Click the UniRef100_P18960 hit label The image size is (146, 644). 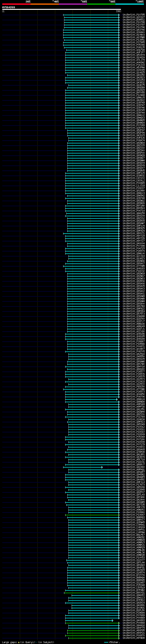click(x=133, y=512)
